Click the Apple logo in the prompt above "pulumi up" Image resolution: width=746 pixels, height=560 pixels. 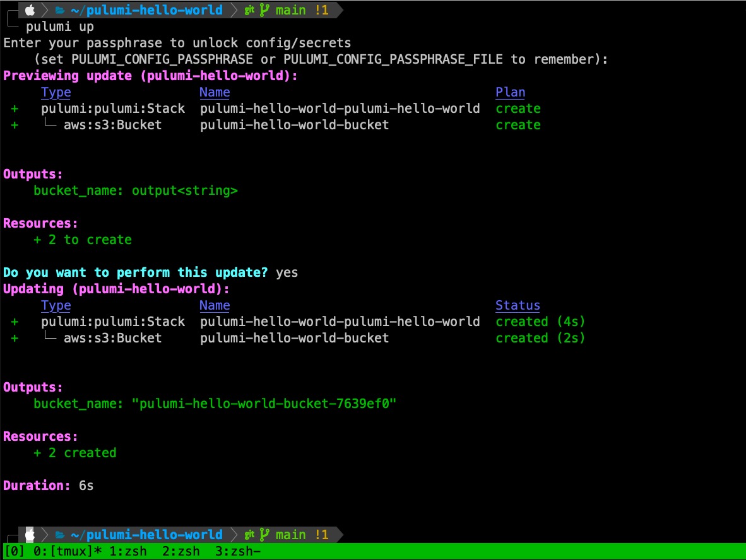tap(30, 10)
